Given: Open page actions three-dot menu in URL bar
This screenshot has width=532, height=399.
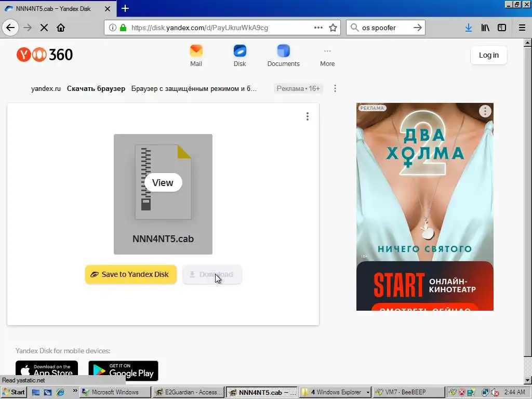Looking at the screenshot, I should (318, 28).
